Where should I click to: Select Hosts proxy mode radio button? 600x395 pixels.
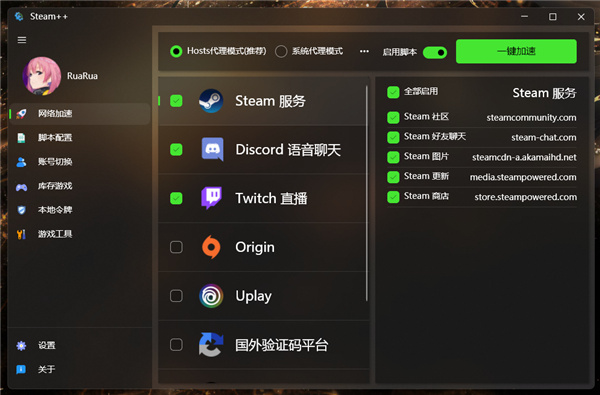[176, 51]
